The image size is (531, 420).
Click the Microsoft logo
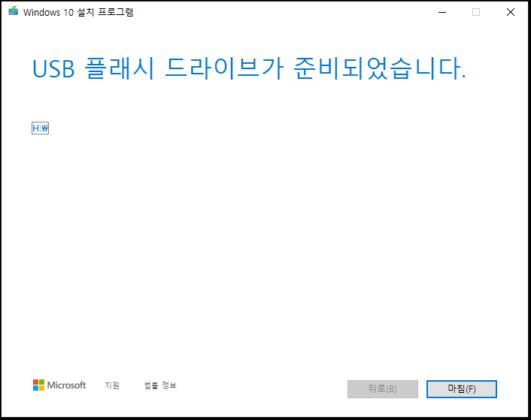click(59, 385)
